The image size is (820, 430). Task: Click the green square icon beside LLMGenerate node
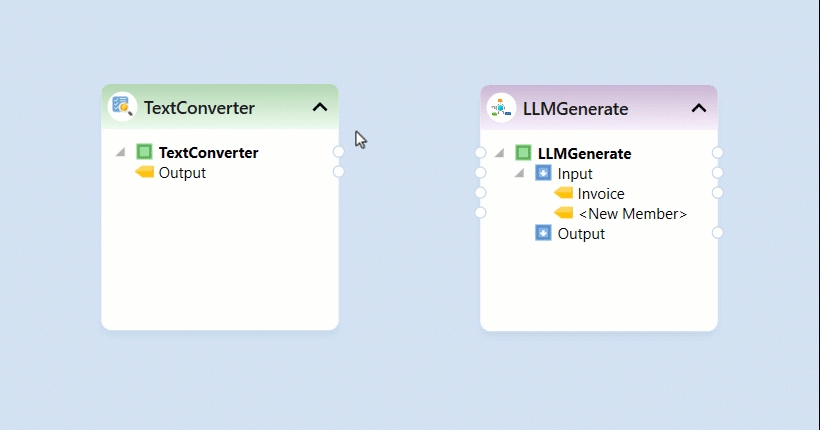pyautogui.click(x=523, y=153)
